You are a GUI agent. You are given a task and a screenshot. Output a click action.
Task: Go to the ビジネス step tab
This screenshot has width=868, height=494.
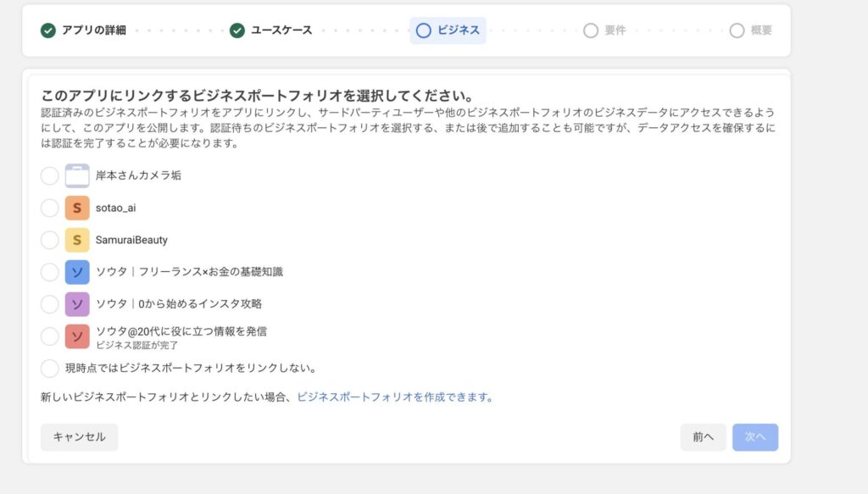click(x=448, y=31)
